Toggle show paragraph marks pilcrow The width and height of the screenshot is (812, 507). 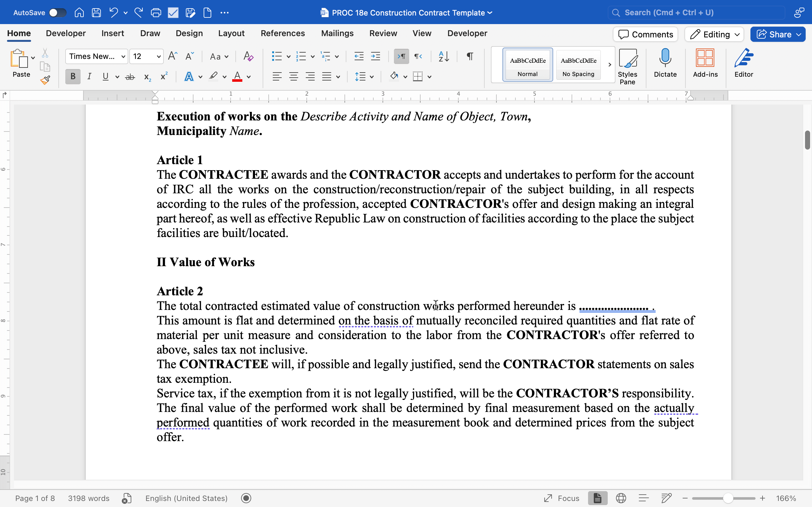(x=470, y=56)
